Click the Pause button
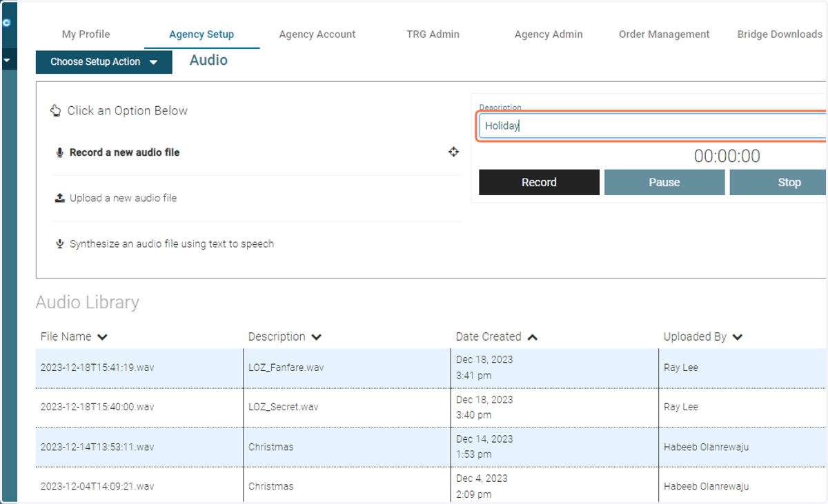The height and width of the screenshot is (504, 828). (x=664, y=183)
